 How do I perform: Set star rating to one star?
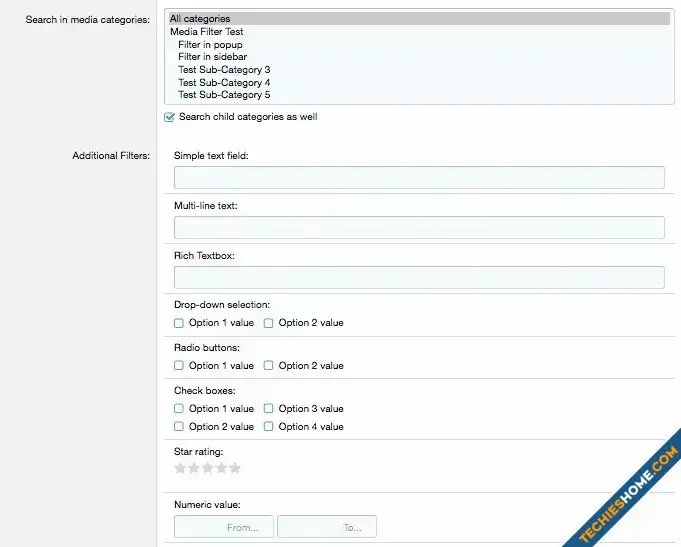click(x=180, y=468)
